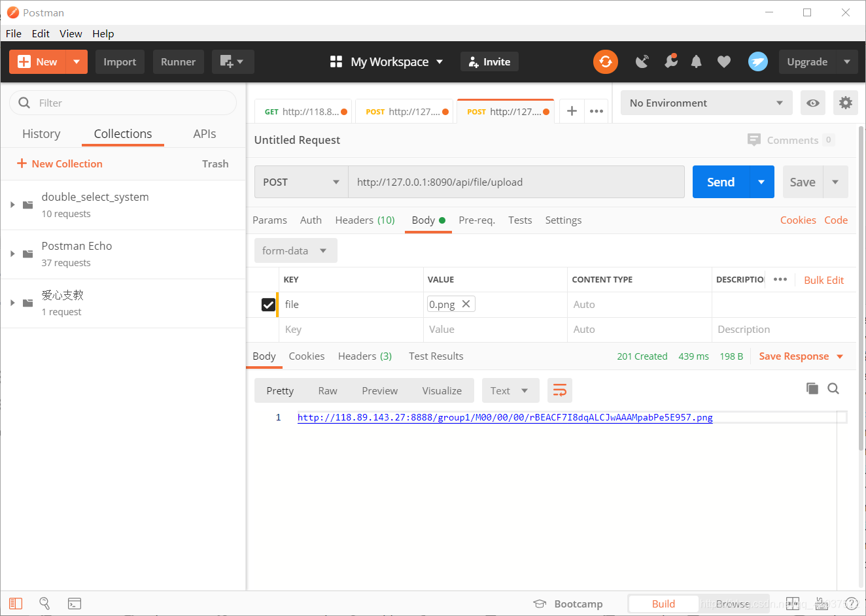Screen dimensions: 866x616
Task: Open the New button dropdown arrow
Action: tap(77, 61)
